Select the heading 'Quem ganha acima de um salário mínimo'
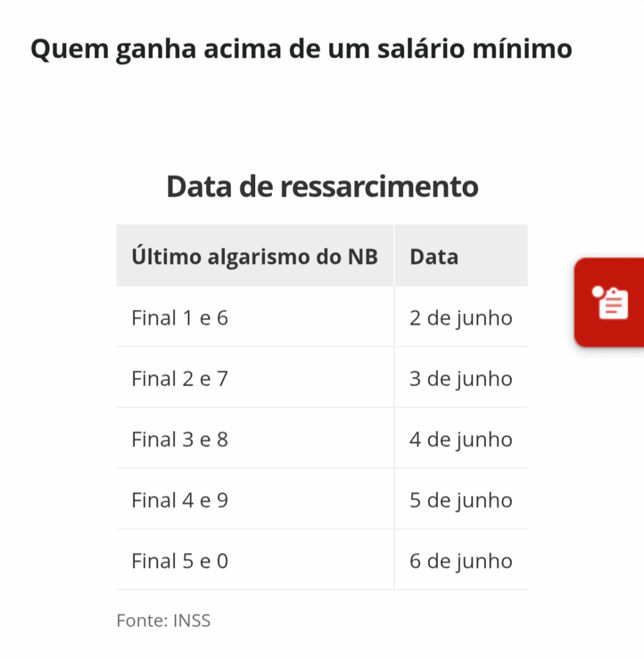This screenshot has width=644, height=658. point(301,49)
